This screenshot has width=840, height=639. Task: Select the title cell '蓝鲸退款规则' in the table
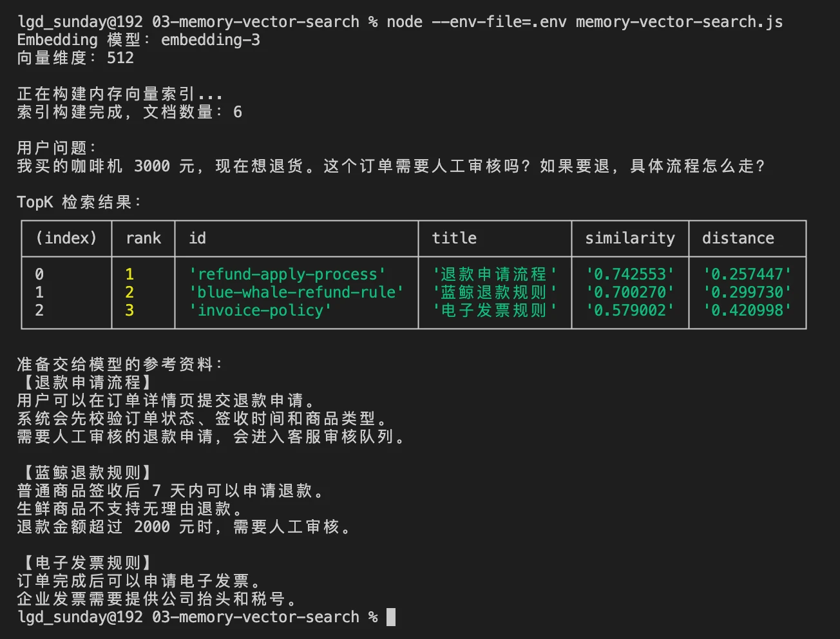tap(494, 292)
